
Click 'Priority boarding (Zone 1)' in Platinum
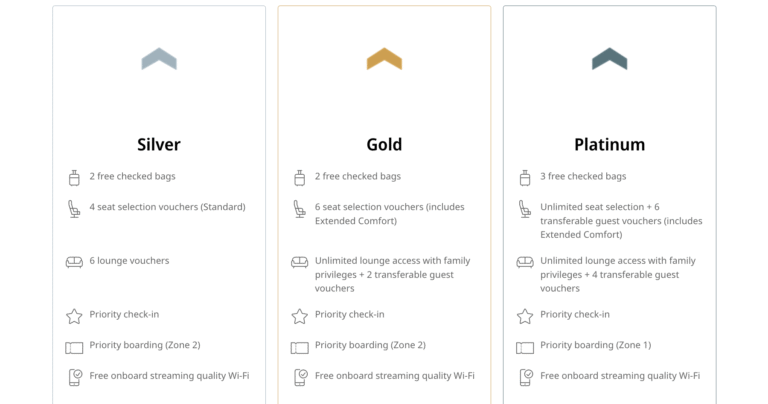click(595, 345)
